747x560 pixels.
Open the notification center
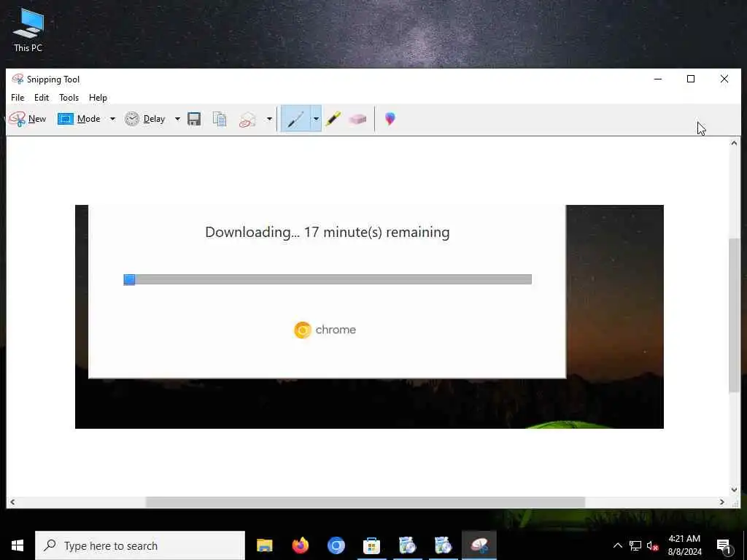(x=724, y=545)
